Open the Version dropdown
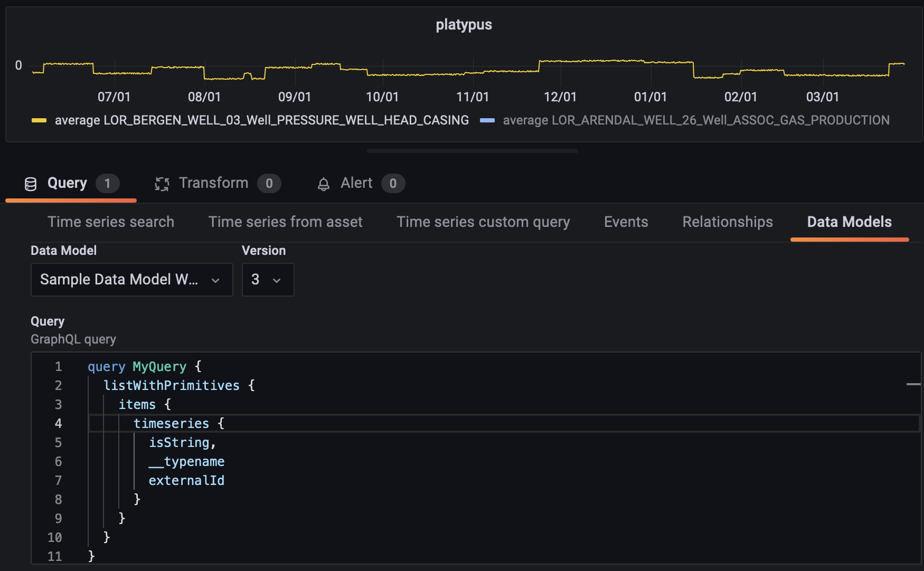The image size is (924, 571). point(268,280)
